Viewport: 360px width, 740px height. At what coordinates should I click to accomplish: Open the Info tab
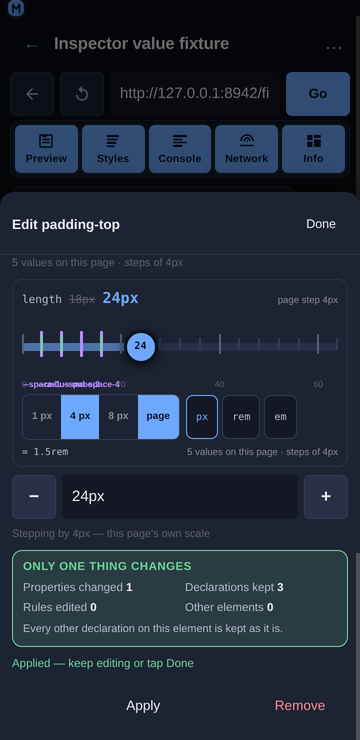tap(313, 149)
